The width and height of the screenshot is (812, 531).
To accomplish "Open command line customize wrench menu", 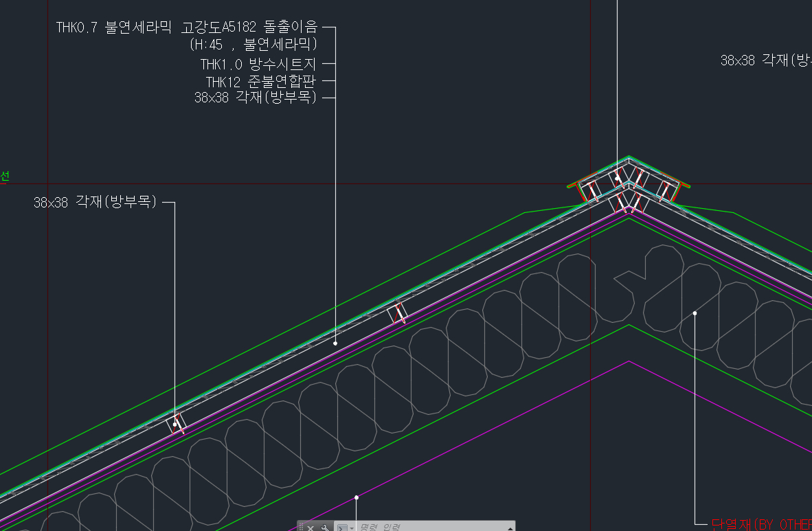I will (326, 527).
